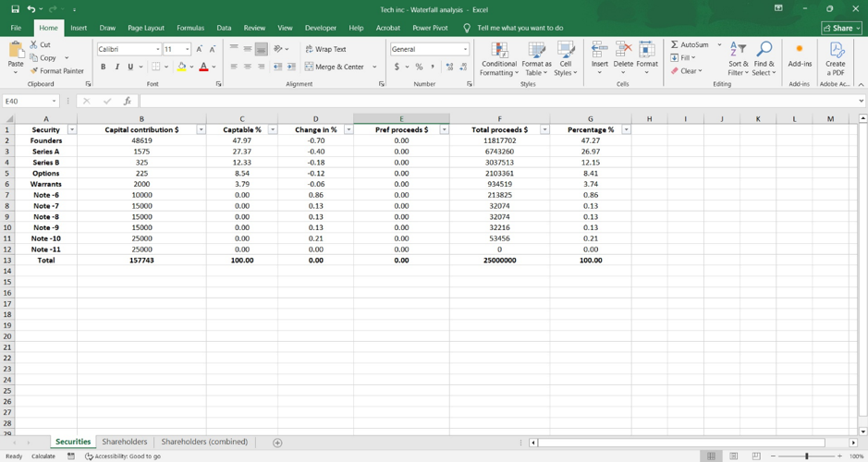Click the Cut scissors icon
This screenshot has width=868, height=462.
point(34,45)
